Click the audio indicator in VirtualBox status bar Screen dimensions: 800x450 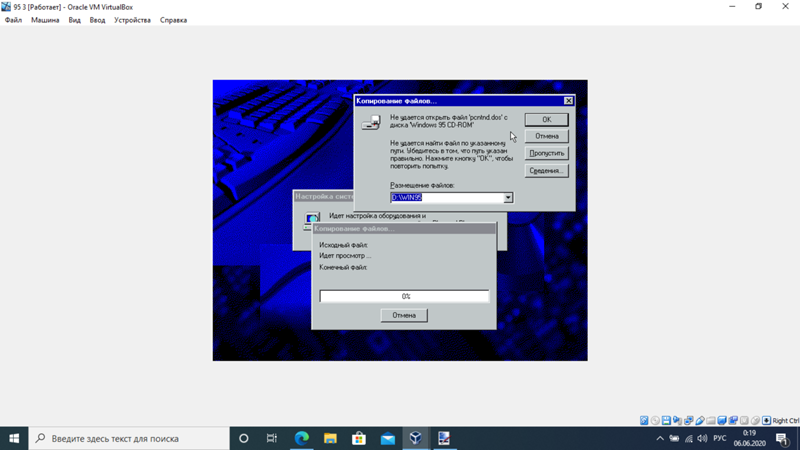click(678, 420)
